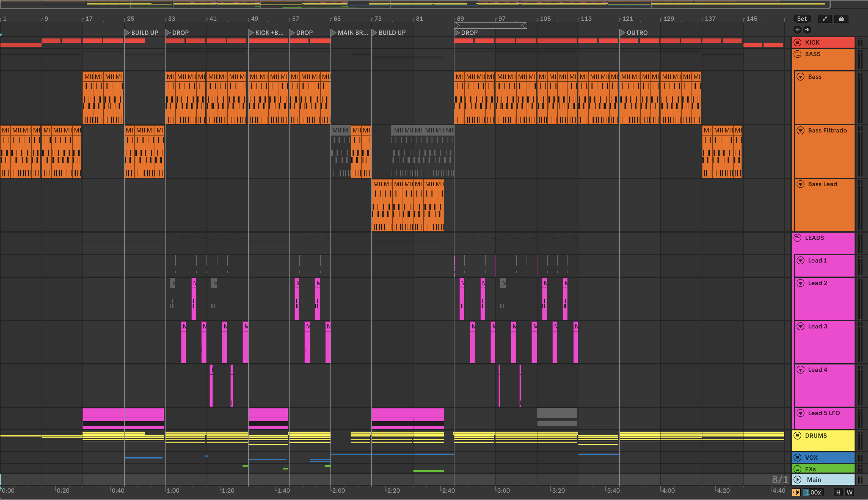The height and width of the screenshot is (500, 868).
Task: Select the KICK track name
Action: 812,42
